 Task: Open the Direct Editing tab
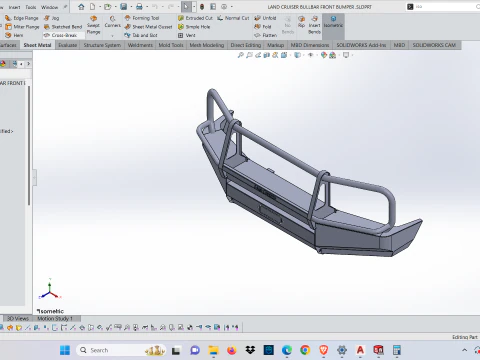246,45
